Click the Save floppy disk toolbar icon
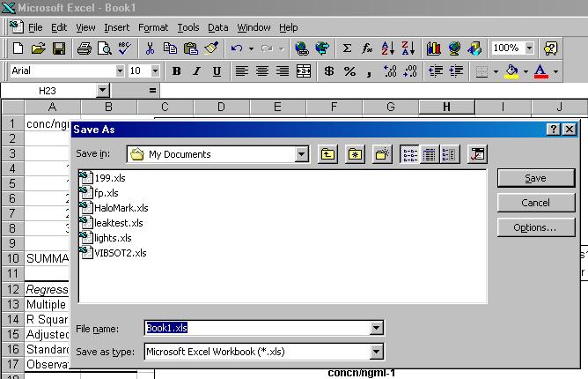Image resolution: width=588 pixels, height=379 pixels. 59,48
